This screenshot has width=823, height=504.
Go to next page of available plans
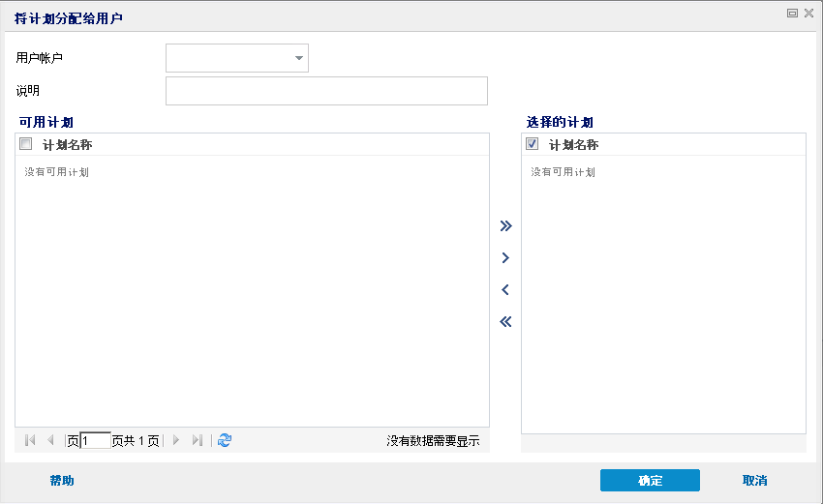176,440
